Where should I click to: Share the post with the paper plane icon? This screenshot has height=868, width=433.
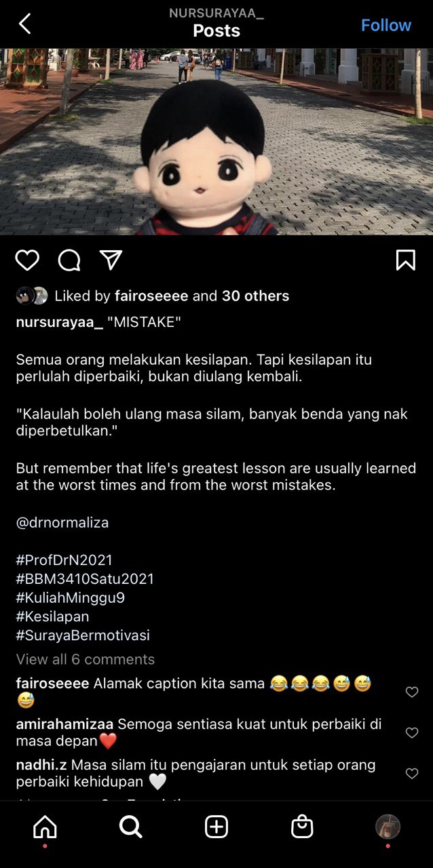pos(111,260)
